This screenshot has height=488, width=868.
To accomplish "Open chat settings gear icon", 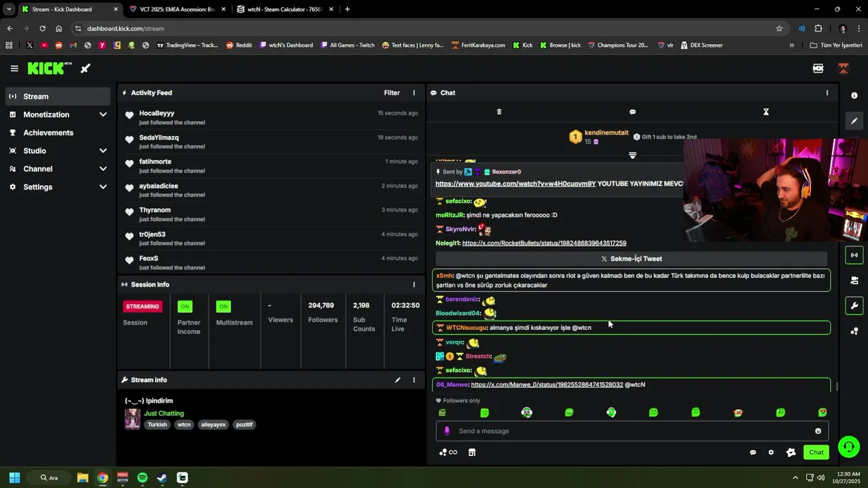I will (771, 452).
